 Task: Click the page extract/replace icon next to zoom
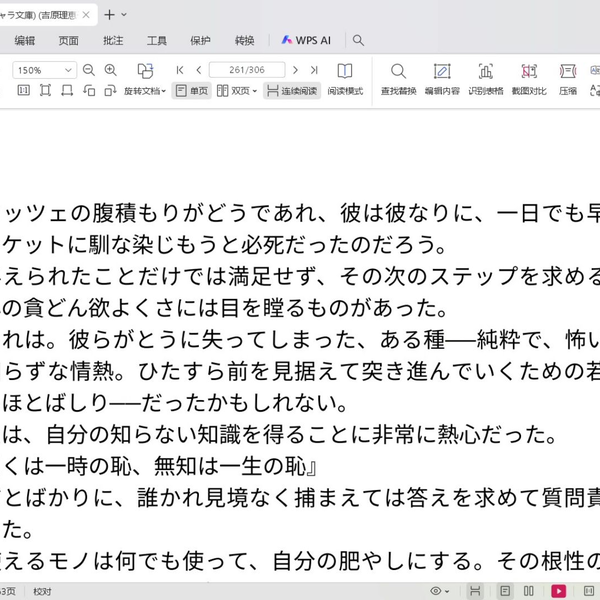145,70
